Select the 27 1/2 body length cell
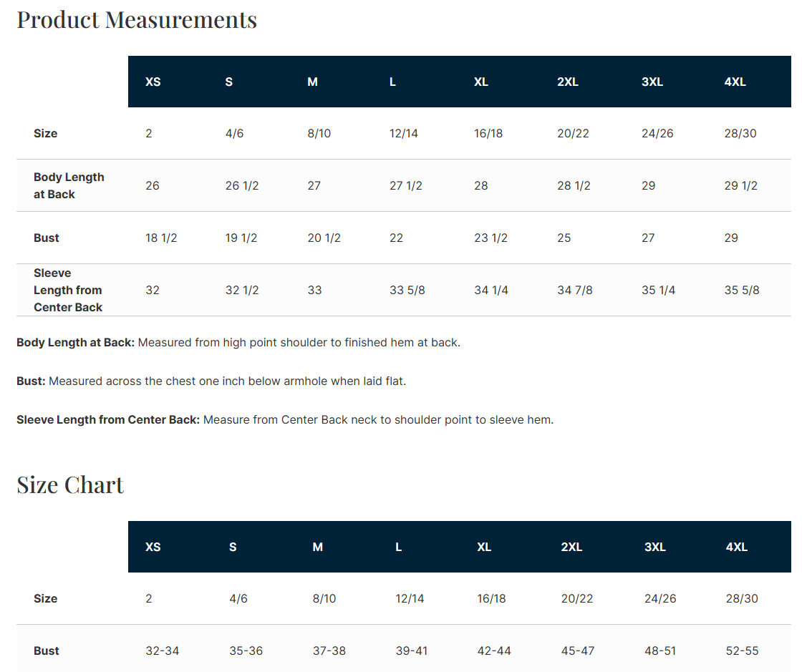807x672 pixels. tap(406, 185)
